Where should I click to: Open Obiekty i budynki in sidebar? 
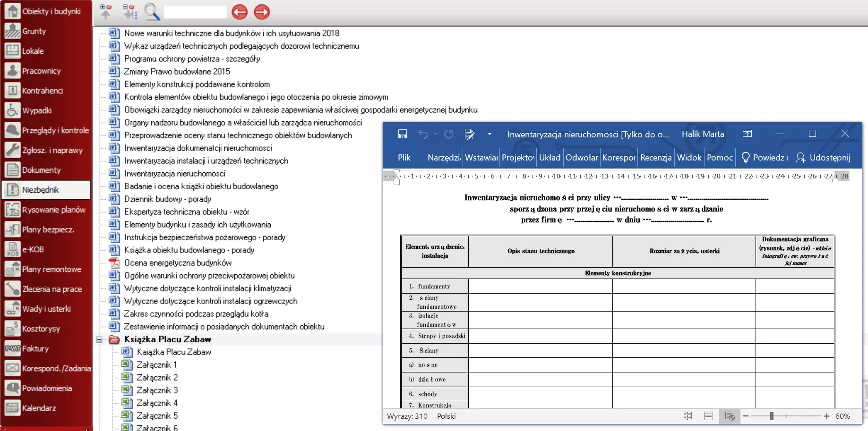click(46, 11)
